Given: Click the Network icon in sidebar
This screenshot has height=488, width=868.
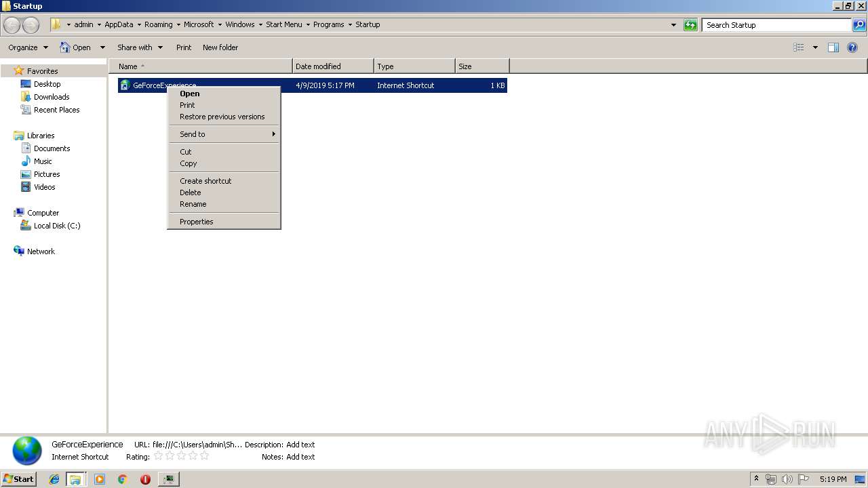Looking at the screenshot, I should [19, 251].
